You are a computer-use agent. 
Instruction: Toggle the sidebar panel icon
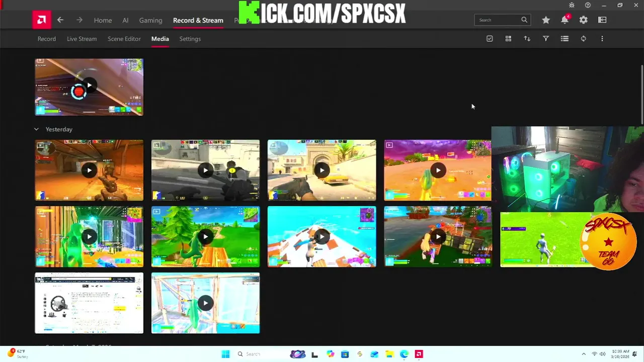pos(602,20)
